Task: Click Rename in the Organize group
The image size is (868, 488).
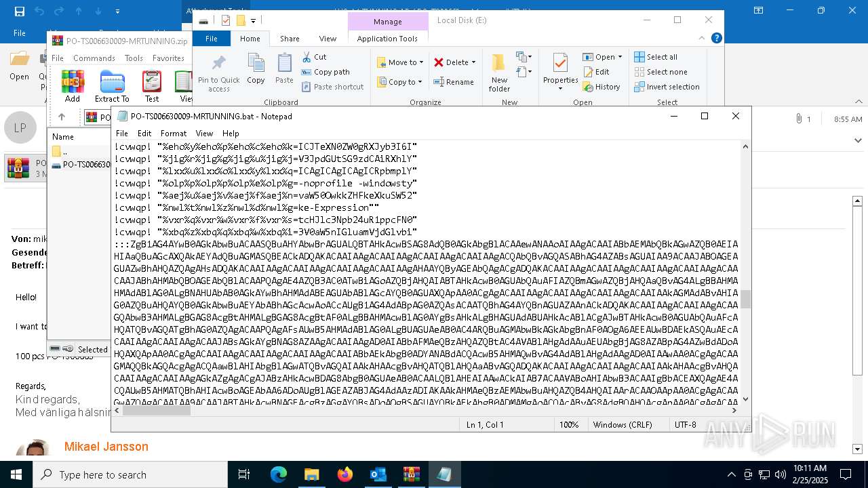Action: (x=454, y=82)
